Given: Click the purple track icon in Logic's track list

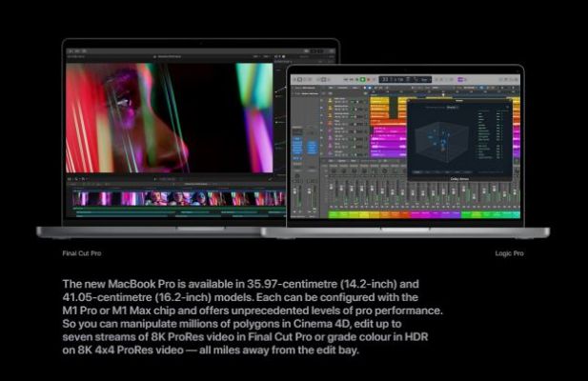Looking at the screenshot, I should tap(330, 125).
